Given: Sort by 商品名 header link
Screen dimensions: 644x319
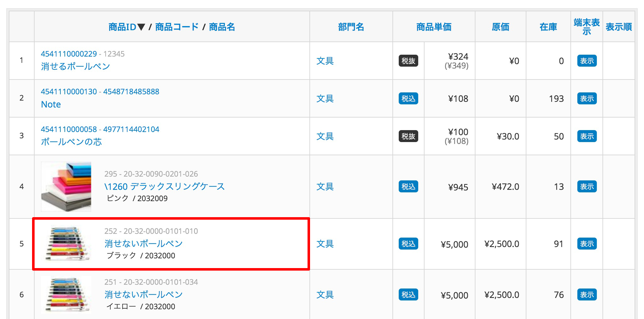Looking at the screenshot, I should pos(222,27).
